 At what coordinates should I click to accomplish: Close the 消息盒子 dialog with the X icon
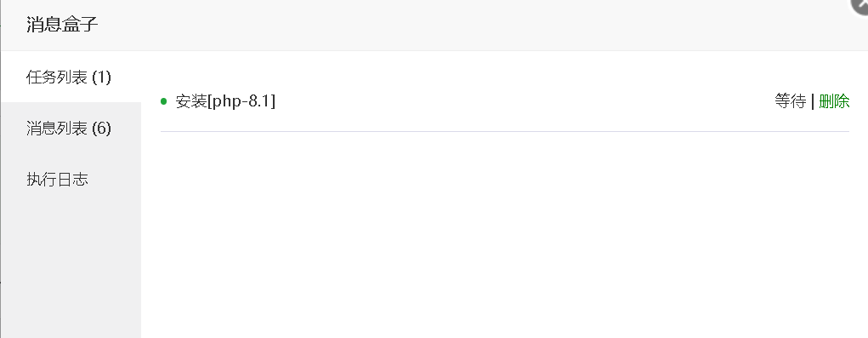point(860,4)
